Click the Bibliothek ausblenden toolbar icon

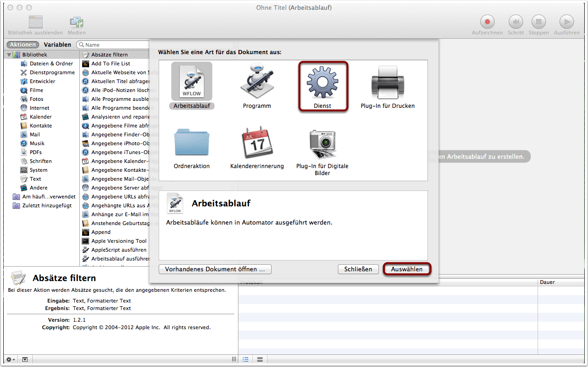(x=35, y=22)
